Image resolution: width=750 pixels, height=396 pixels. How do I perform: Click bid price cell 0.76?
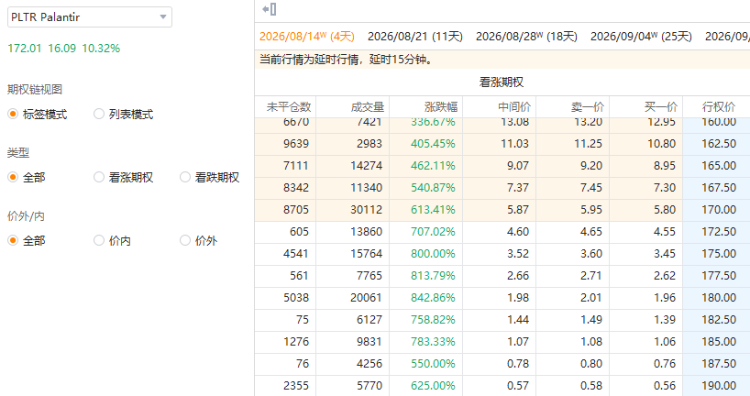pyautogui.click(x=664, y=363)
